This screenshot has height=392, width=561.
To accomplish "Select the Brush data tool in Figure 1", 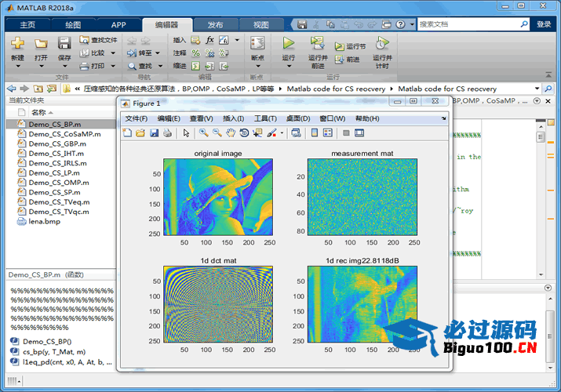I will 271,133.
